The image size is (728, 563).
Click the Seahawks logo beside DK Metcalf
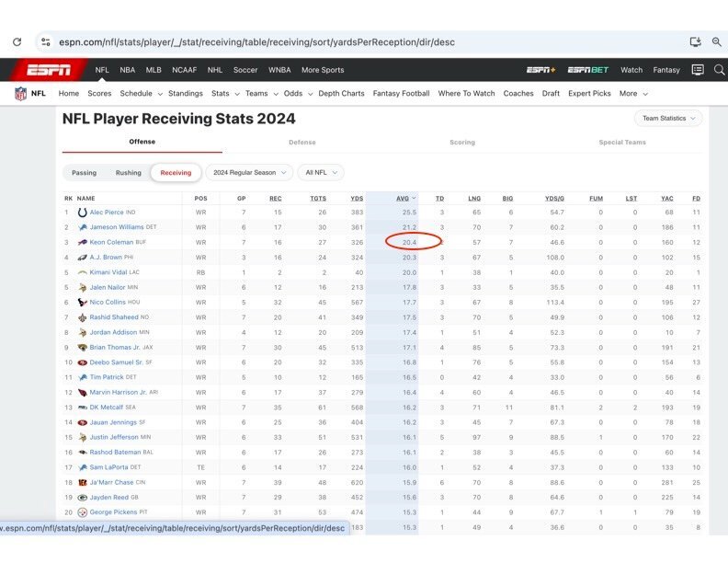(82, 408)
